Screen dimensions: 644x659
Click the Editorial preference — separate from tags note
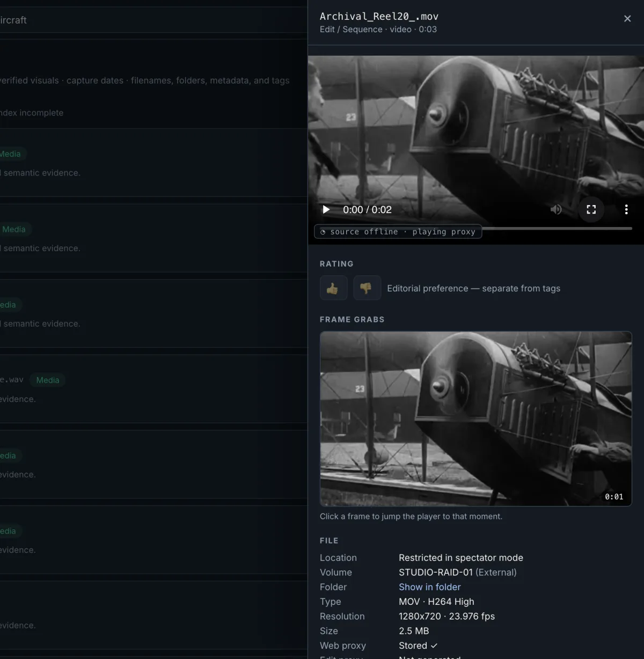pos(473,288)
